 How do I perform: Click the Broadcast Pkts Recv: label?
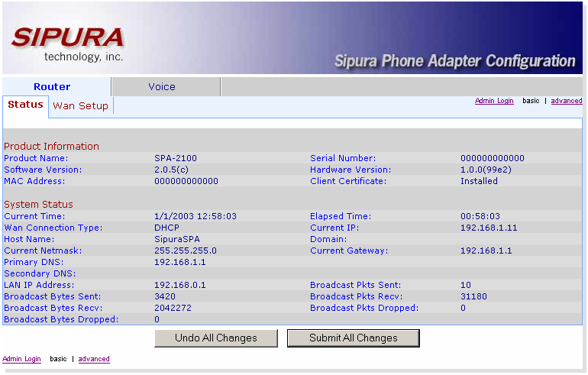357,296
